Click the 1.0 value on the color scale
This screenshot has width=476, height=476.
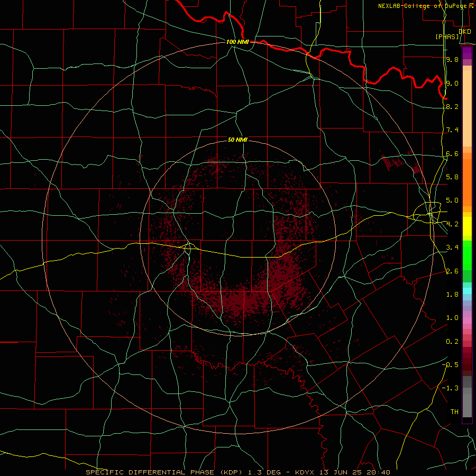pos(452,318)
